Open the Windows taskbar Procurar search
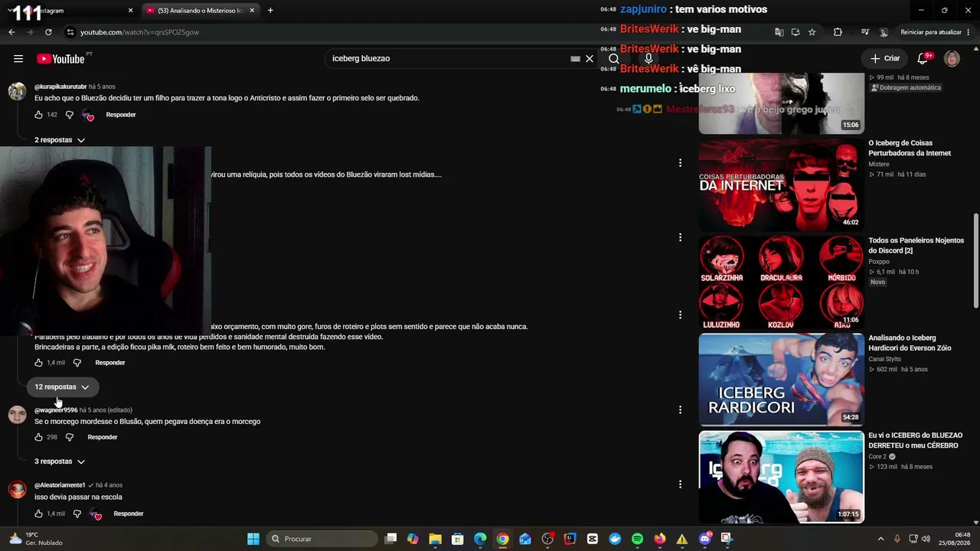This screenshot has width=980, height=551. [322, 539]
